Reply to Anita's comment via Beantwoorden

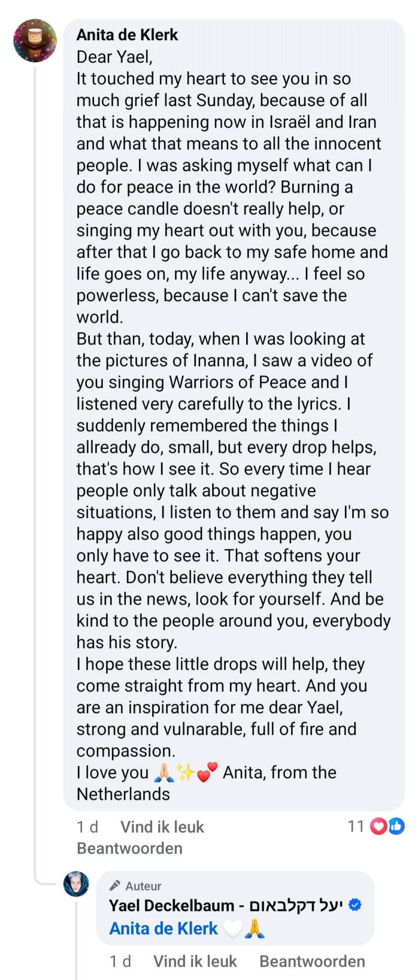coord(130,848)
